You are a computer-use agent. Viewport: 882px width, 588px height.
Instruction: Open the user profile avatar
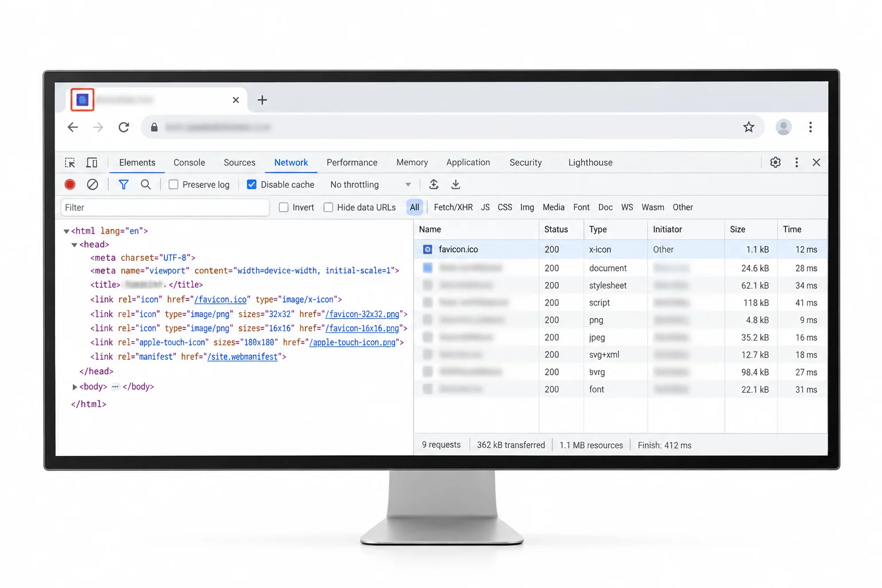click(x=783, y=127)
